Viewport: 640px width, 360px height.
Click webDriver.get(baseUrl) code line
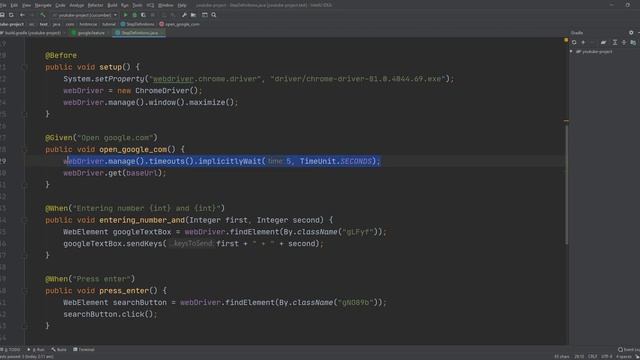115,173
